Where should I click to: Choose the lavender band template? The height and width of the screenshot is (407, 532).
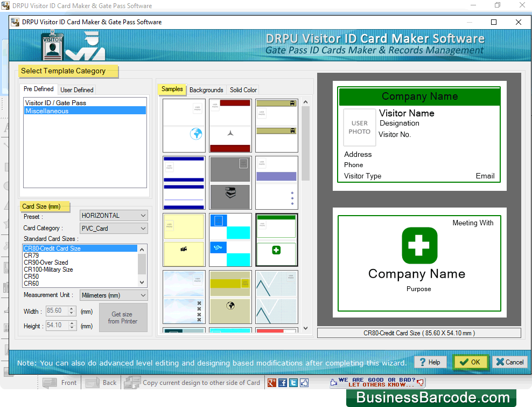click(277, 182)
